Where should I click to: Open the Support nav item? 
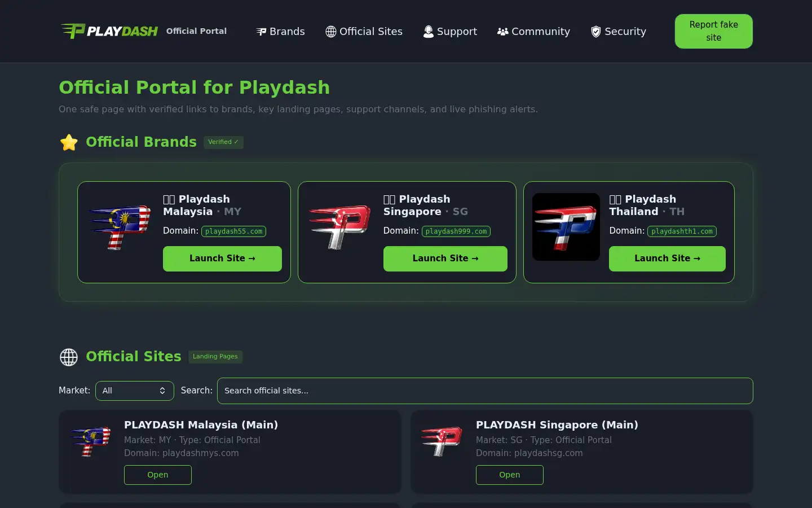click(x=450, y=32)
